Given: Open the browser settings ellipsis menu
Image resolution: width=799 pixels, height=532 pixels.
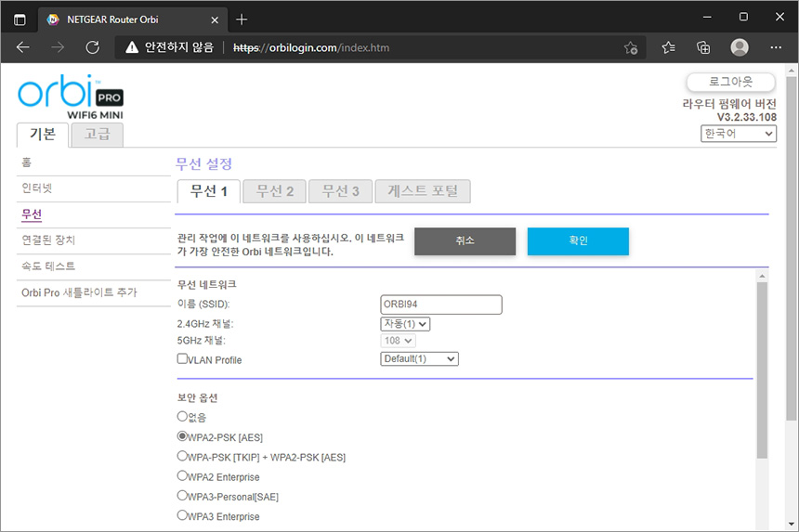Looking at the screenshot, I should click(x=776, y=47).
